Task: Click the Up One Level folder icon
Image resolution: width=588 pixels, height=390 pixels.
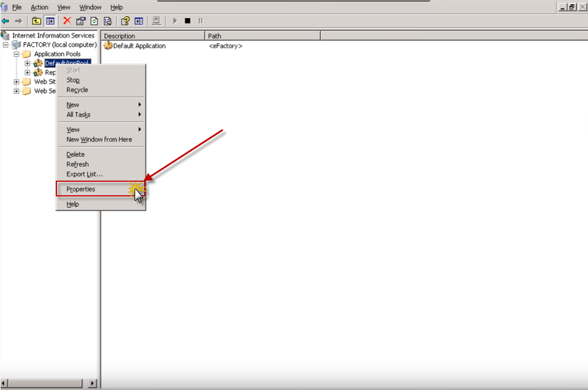Action: pyautogui.click(x=37, y=21)
